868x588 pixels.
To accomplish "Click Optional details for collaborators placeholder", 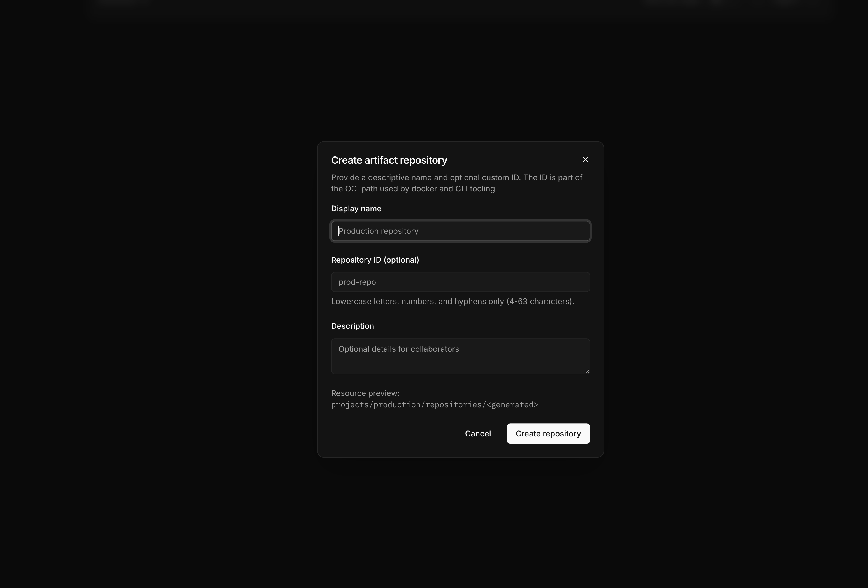I will 398,349.
